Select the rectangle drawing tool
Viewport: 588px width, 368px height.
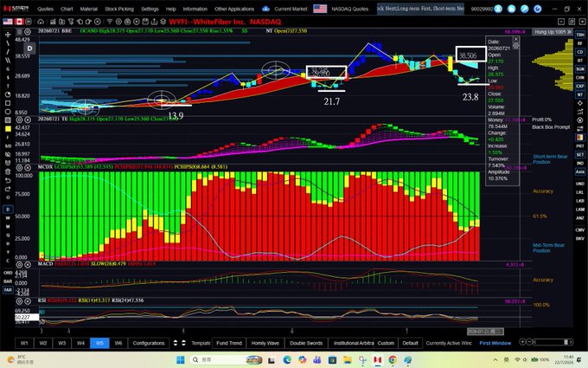[x=8, y=103]
